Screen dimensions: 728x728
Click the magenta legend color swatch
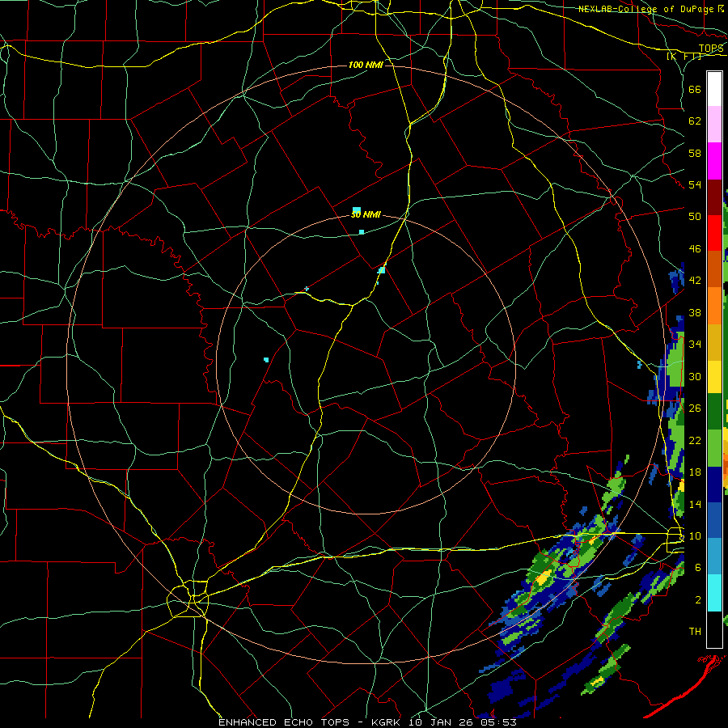pyautogui.click(x=714, y=161)
